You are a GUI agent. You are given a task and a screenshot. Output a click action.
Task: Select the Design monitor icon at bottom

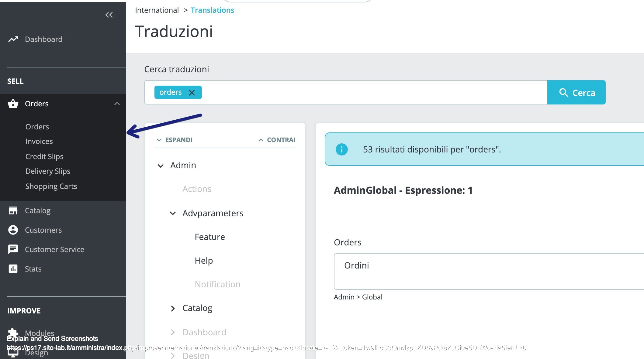[13, 352]
